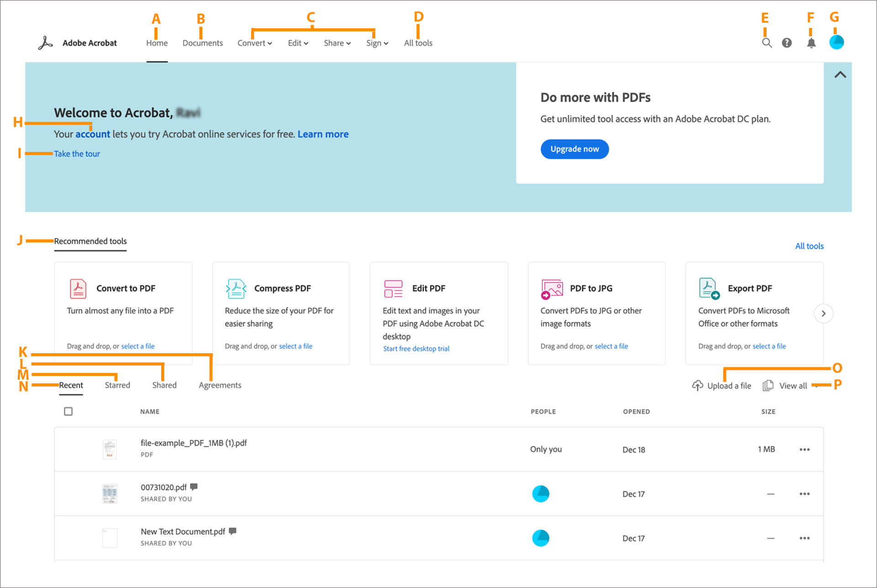Screen dimensions: 877x588
Task: Expand the Convert dropdown menu
Action: [254, 43]
